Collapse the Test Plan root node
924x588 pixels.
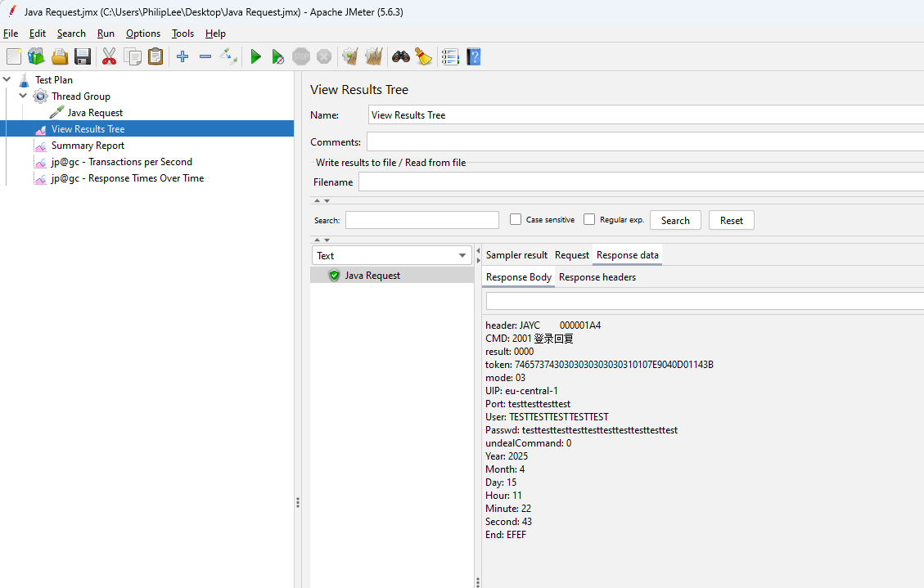[7, 79]
